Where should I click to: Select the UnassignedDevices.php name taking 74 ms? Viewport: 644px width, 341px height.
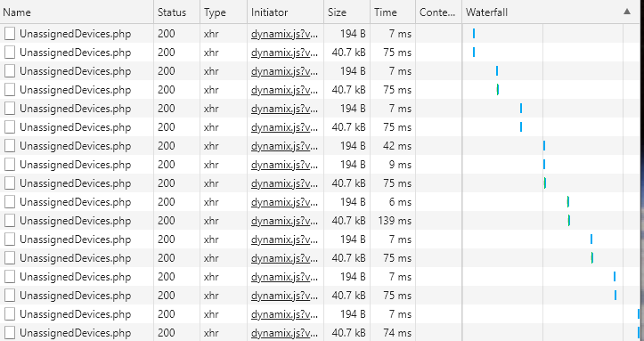coord(75,333)
